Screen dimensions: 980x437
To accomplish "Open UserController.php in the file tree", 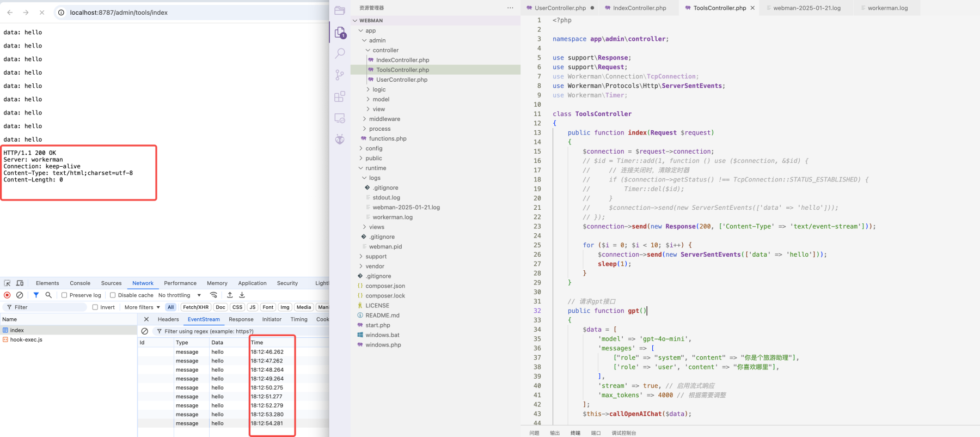I will (x=402, y=80).
